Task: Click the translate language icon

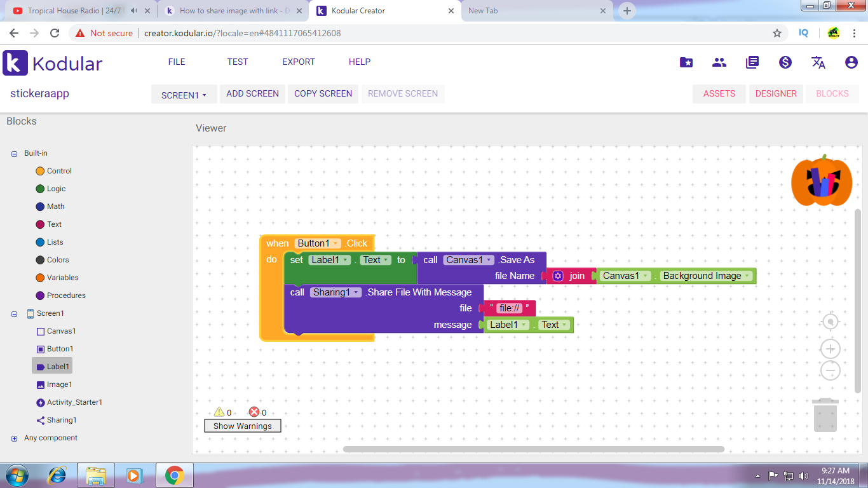Action: 818,62
